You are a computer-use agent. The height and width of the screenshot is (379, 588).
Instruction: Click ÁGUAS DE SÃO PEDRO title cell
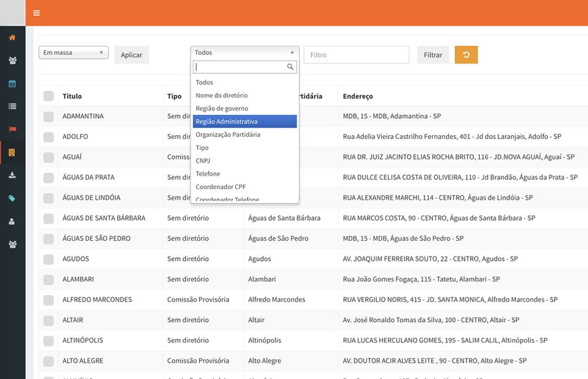[x=96, y=239]
